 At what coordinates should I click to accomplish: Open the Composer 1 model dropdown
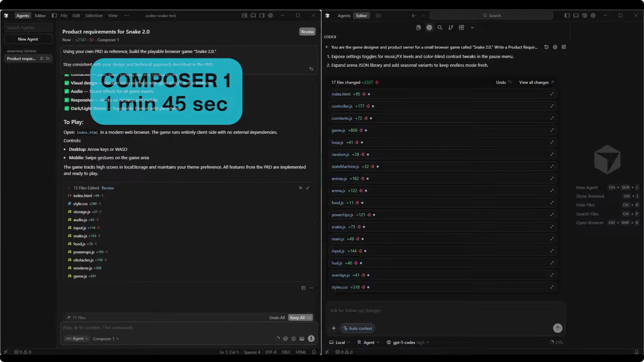click(106, 339)
